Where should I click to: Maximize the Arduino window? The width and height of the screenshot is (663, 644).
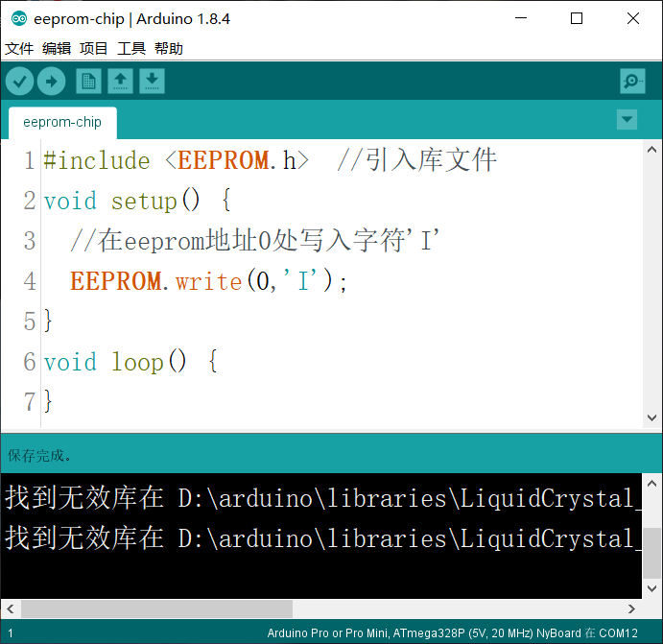[x=577, y=18]
